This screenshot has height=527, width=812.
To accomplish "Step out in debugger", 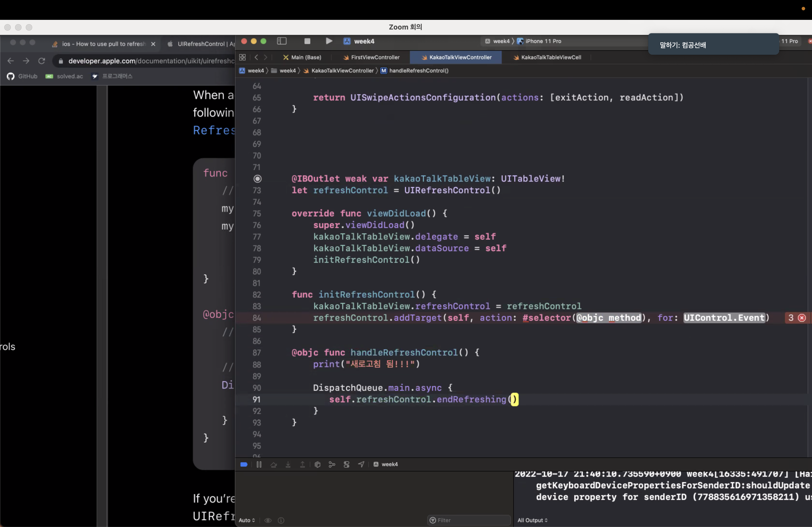I will tap(302, 464).
